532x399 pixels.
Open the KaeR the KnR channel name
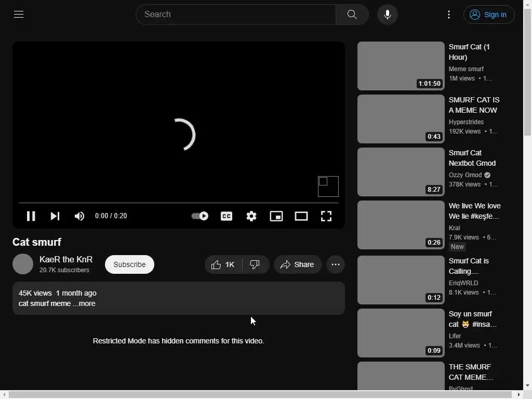click(x=66, y=260)
